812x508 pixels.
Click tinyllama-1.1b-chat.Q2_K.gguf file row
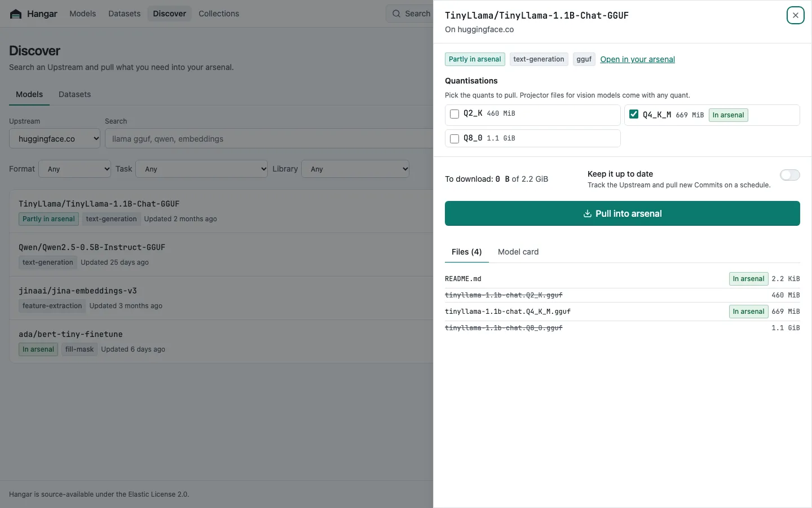coord(623,295)
